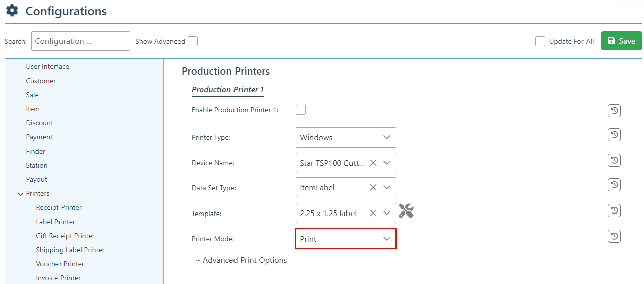The image size is (644, 284).
Task: Clear the ItemLabel Data Set Type value
Action: tap(373, 187)
